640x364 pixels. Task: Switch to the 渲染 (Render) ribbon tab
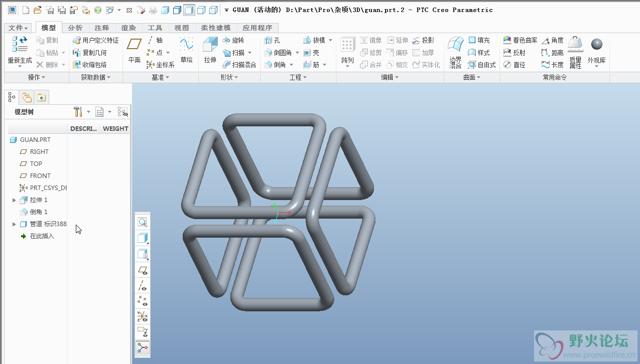coord(129,28)
